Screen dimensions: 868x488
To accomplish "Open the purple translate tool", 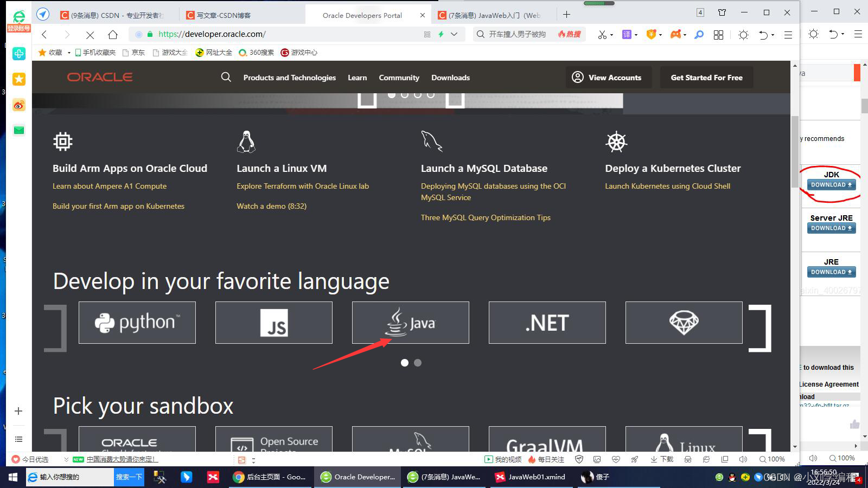I will click(x=628, y=34).
